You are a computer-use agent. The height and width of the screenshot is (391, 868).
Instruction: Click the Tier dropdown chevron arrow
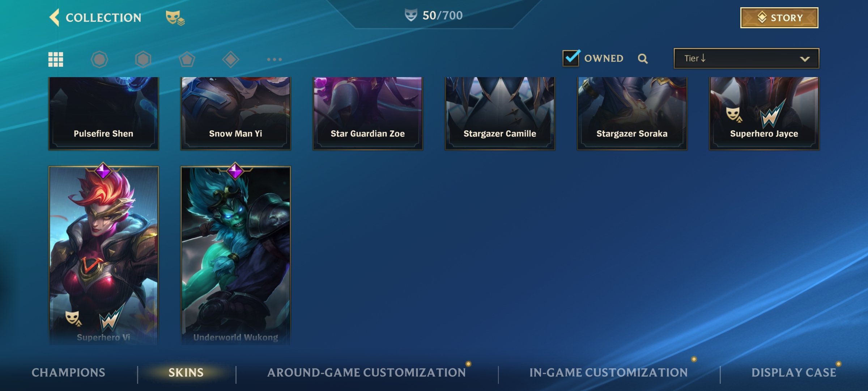tap(805, 59)
